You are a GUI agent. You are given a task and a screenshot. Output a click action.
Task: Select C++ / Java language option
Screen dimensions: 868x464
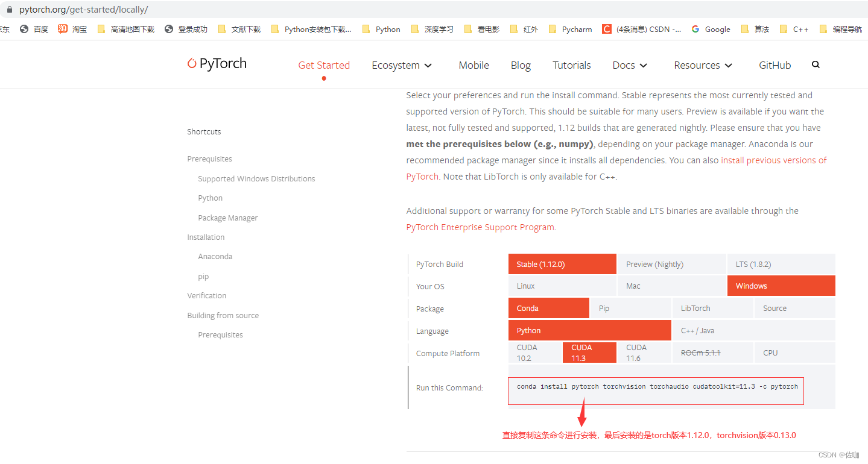(x=754, y=330)
